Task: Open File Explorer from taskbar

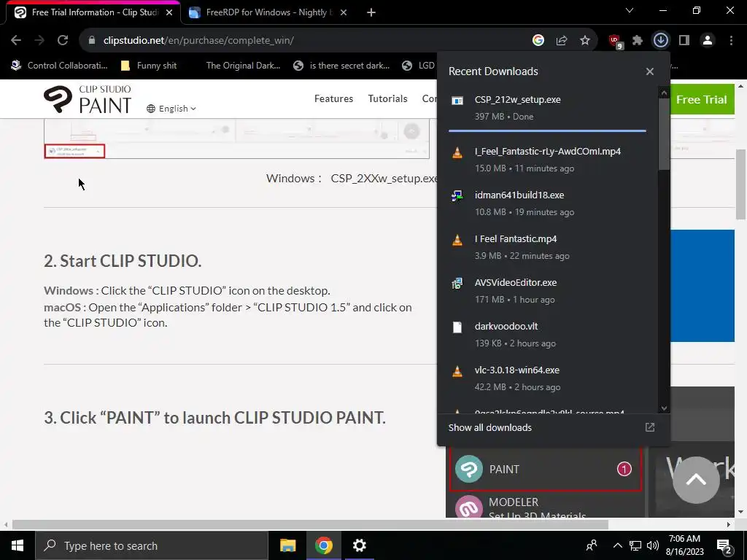Action: pyautogui.click(x=287, y=545)
